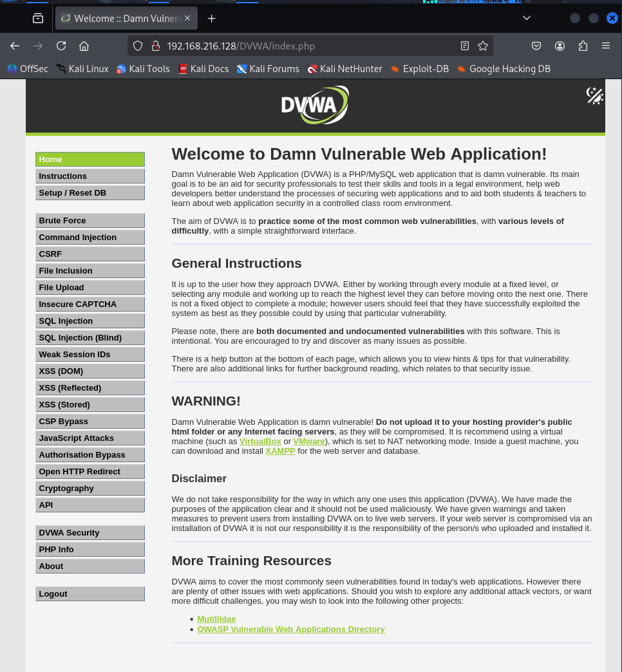Open the Brute Force module
Viewport: 622px width, 672px height.
point(90,220)
